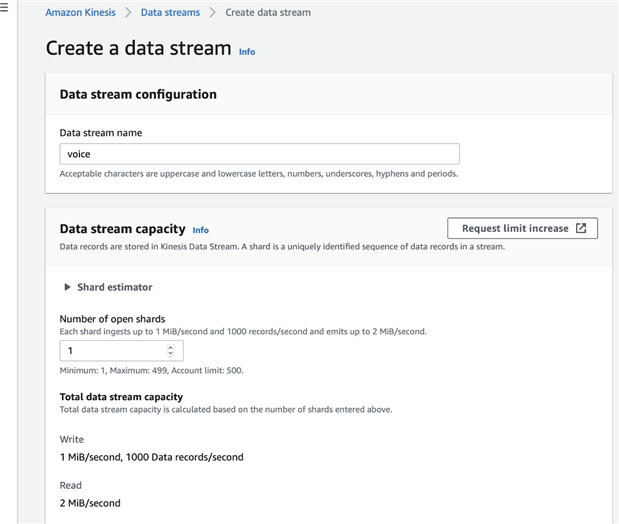The height and width of the screenshot is (524, 619).
Task: Click 'Minimum: 1, Maximum: 499, Account limit: 500.' text
Action: 152,370
